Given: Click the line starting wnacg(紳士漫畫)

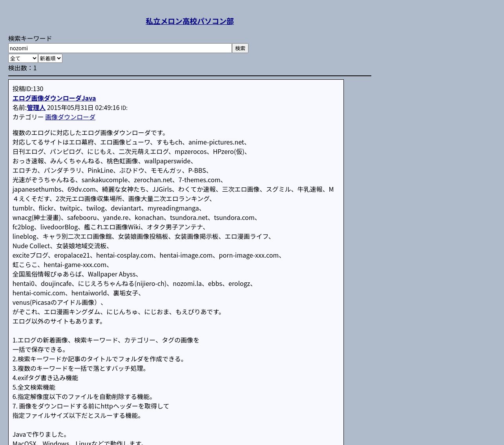Looking at the screenshot, I should [137, 218].
